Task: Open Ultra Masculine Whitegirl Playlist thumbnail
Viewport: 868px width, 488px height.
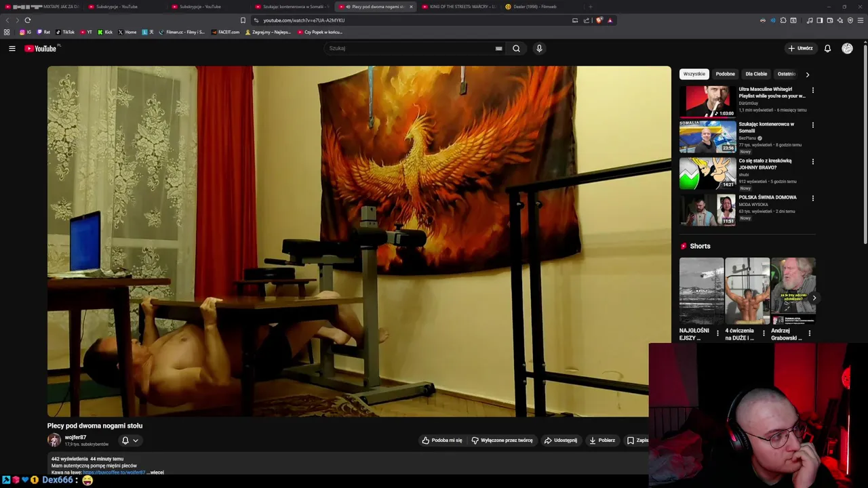Action: pyautogui.click(x=708, y=102)
